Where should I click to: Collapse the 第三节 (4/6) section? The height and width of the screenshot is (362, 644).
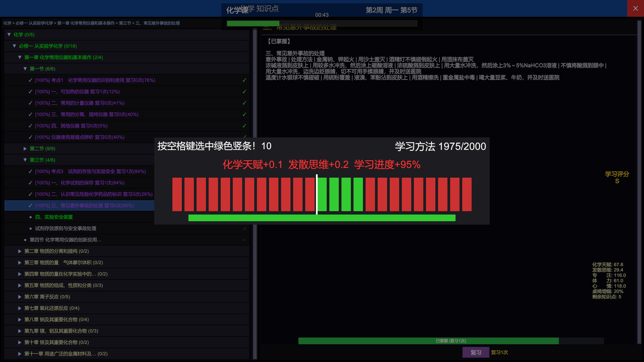pyautogui.click(x=25, y=160)
